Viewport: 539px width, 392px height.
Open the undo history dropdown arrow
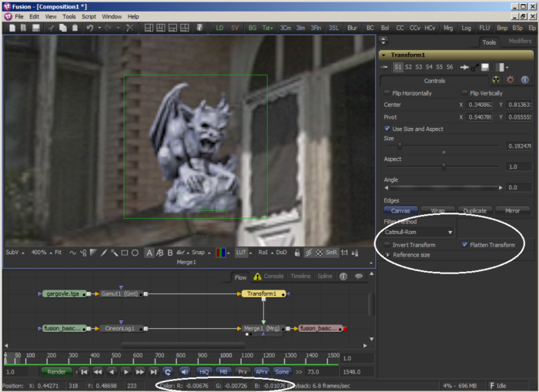click(99, 28)
